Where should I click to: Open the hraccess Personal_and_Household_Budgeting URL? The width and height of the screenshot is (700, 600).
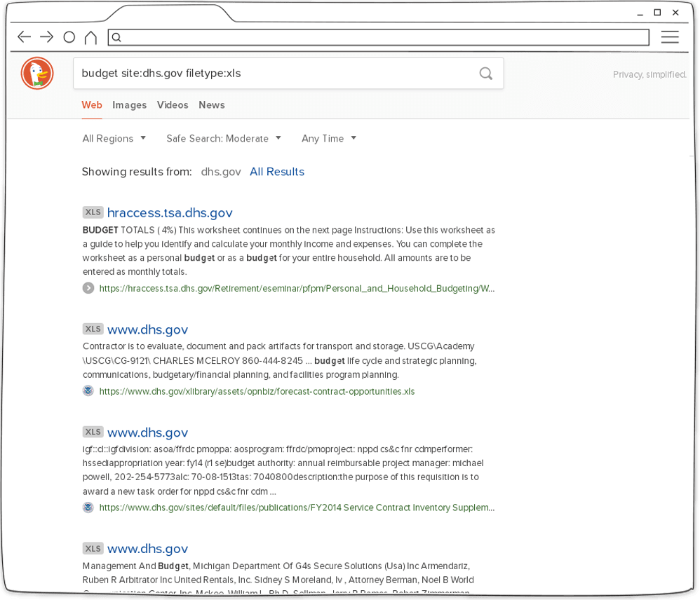point(297,289)
